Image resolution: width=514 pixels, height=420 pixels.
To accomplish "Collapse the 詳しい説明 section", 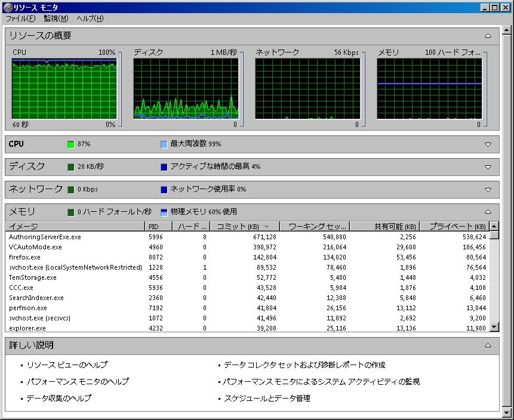I will pos(488,345).
